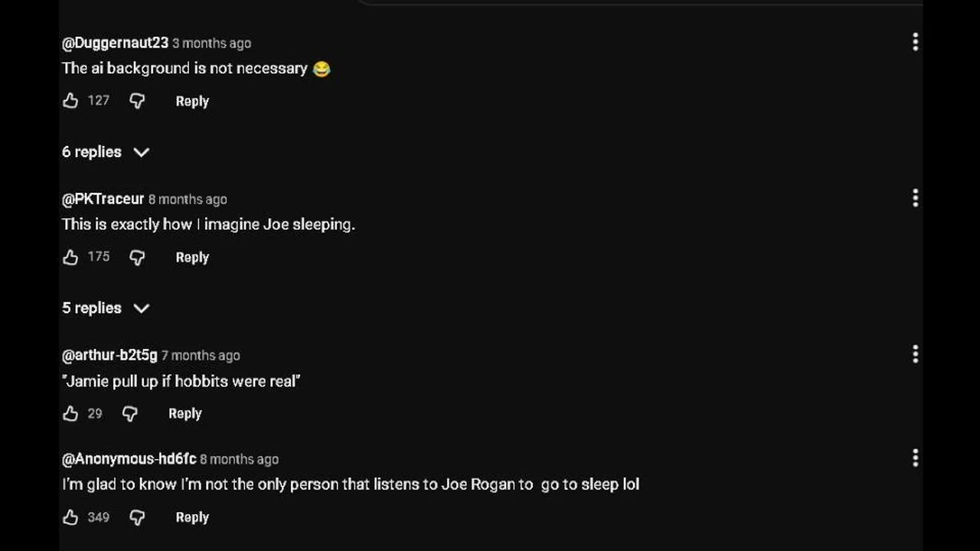Open three-dot menu on @arthur-b2t5g comment
Screen dimensions: 980x551
click(915, 354)
